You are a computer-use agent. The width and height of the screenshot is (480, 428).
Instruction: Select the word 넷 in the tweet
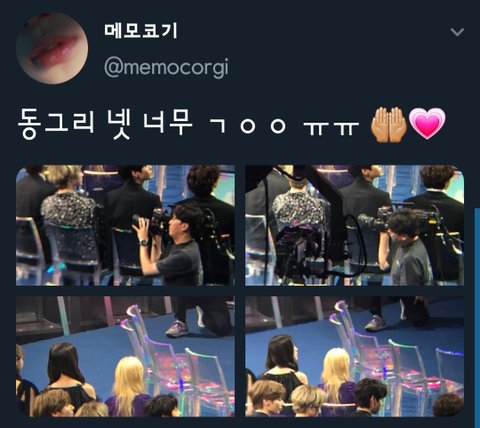(x=119, y=123)
